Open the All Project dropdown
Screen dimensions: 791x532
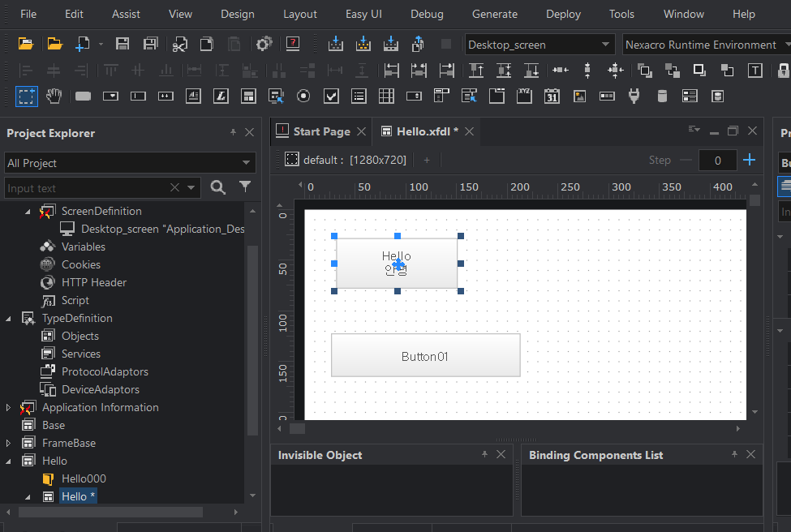[130, 163]
